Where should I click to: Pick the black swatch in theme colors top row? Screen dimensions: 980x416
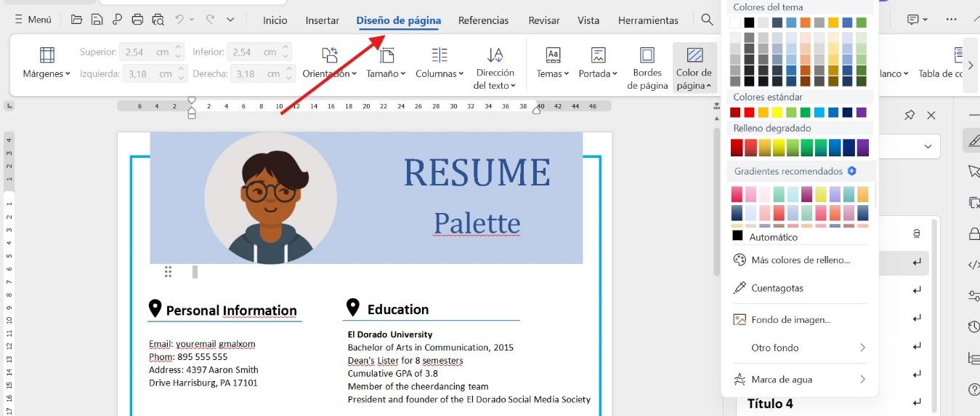(750, 23)
